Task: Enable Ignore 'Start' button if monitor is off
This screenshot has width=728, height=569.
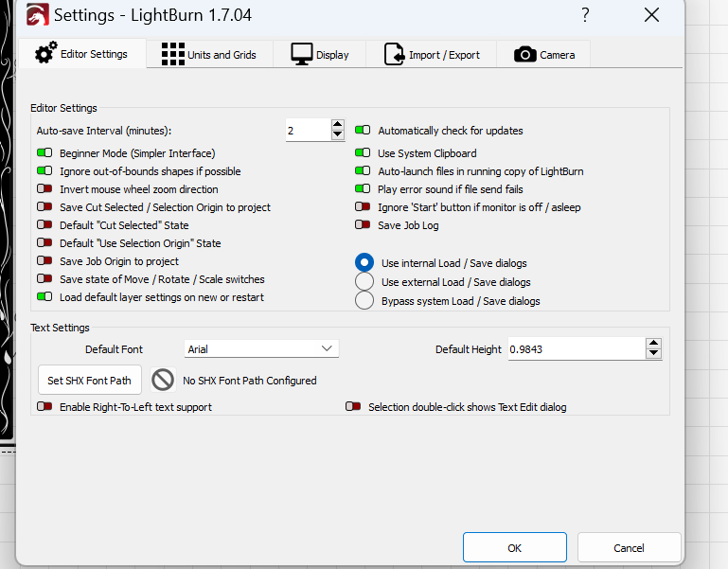Action: click(x=363, y=206)
